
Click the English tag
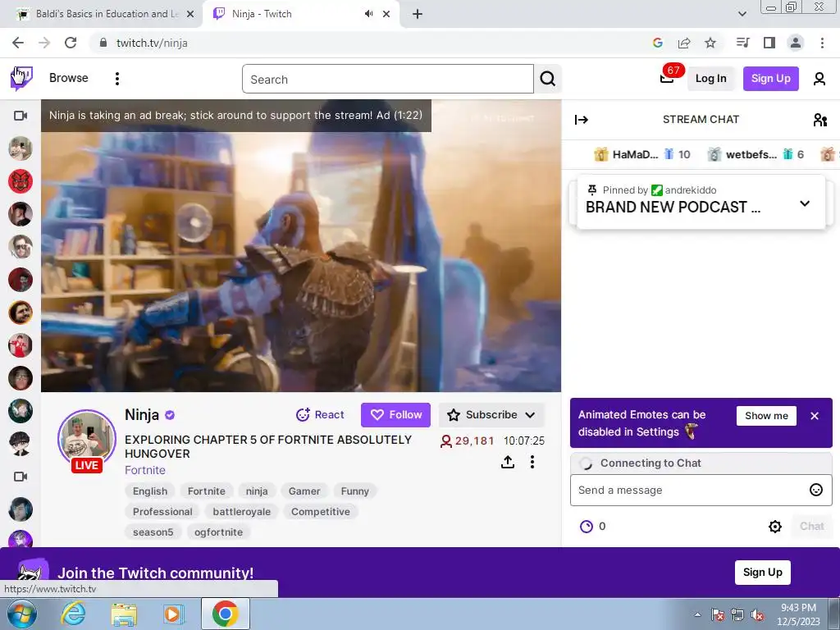[150, 491]
